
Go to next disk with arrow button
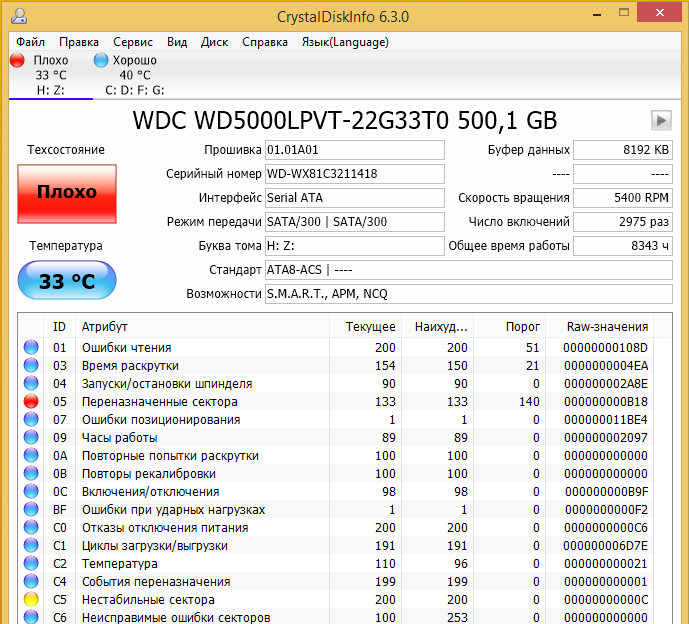pos(661,120)
